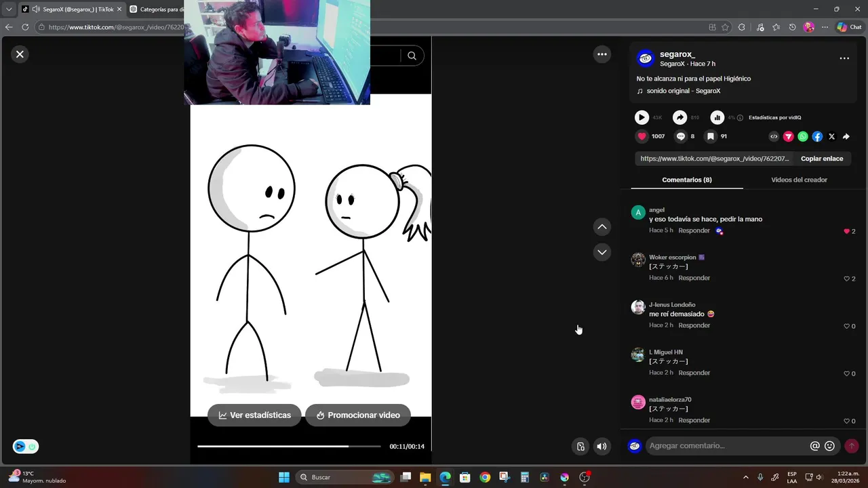Viewport: 868px width, 488px height.
Task: Reply to J-lenus Londoño's comment
Action: pos(694,325)
